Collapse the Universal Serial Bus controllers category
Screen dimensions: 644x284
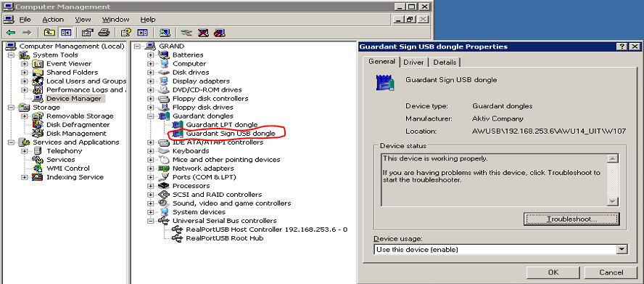point(150,221)
